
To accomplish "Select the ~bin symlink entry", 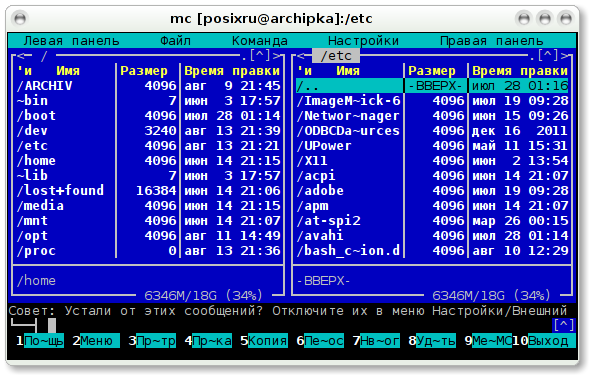I will tap(148, 101).
